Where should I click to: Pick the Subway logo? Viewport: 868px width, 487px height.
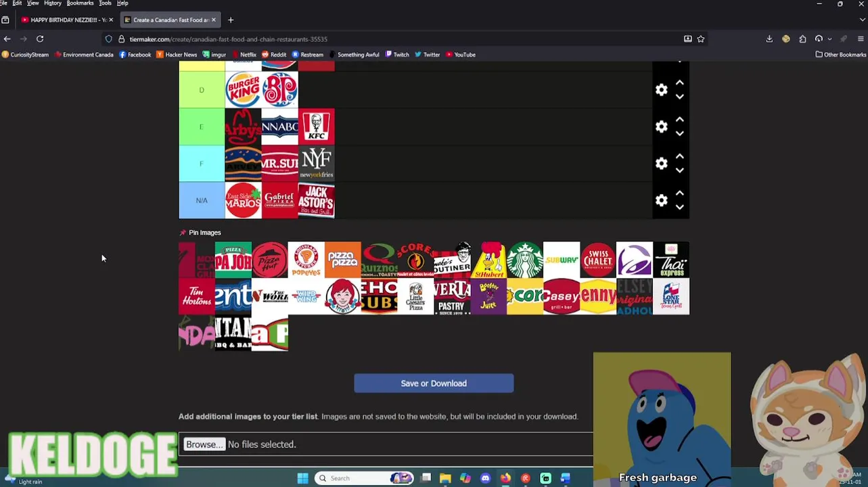click(x=562, y=260)
